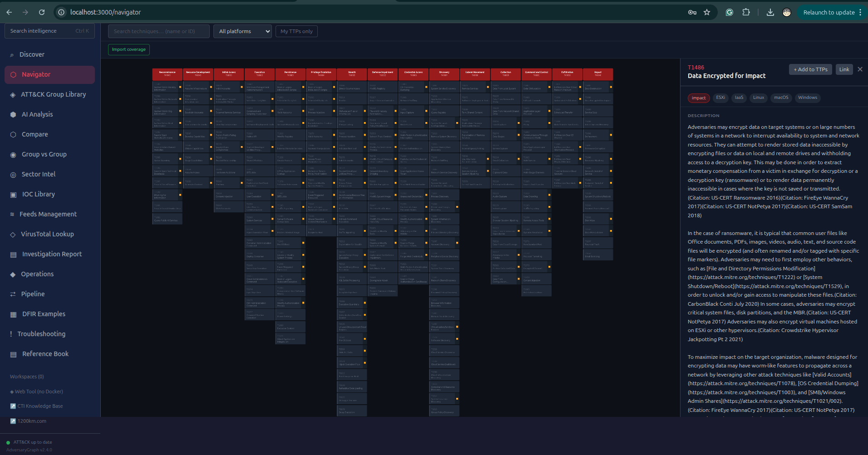Open Troubleshooting exclamation icon
This screenshot has width=868, height=455.
11,334
